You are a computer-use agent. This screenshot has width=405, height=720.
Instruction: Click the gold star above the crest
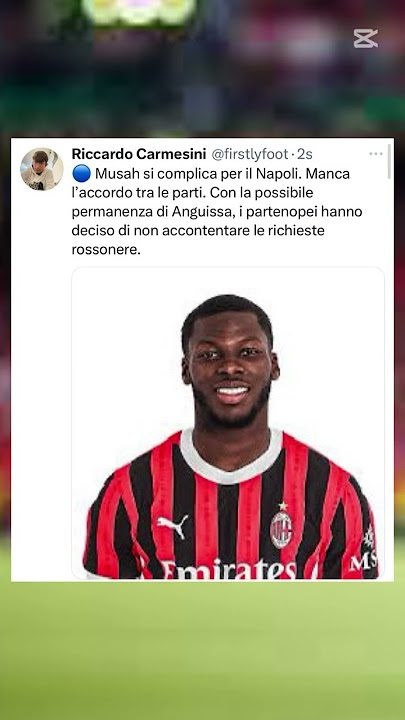click(282, 506)
